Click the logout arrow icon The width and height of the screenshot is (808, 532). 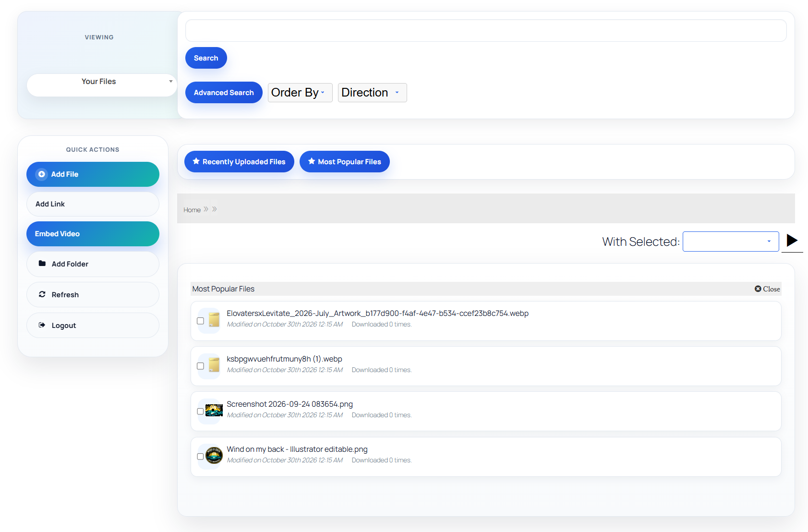[x=42, y=325]
